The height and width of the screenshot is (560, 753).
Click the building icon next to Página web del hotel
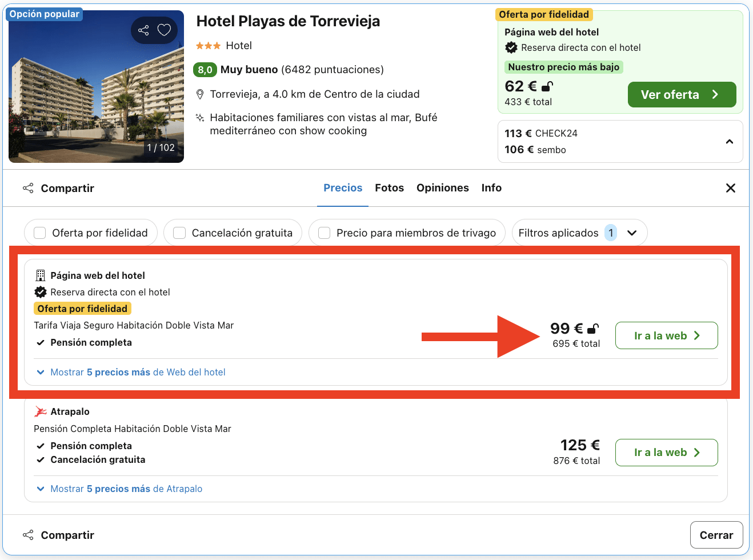(41, 275)
